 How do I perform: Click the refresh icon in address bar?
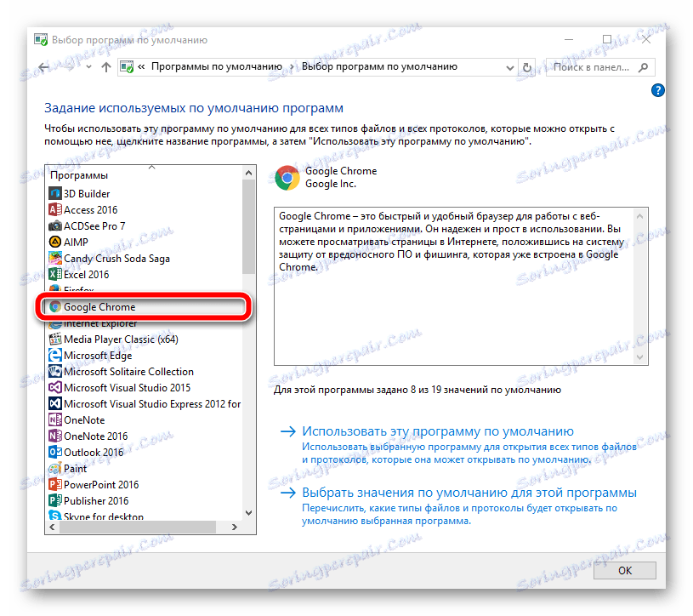point(526,67)
